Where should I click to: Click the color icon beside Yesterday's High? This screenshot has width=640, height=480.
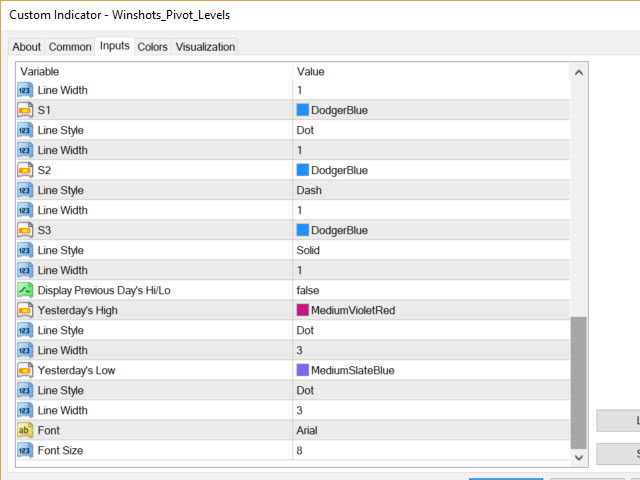25,310
